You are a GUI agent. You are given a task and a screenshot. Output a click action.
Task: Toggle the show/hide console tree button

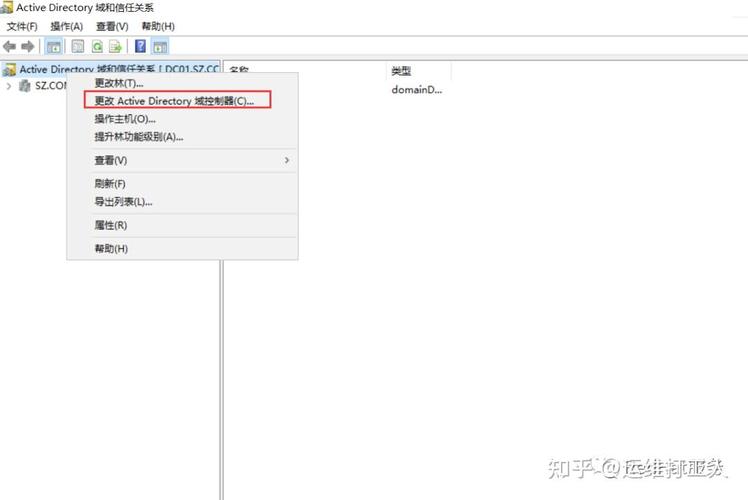click(x=53, y=46)
